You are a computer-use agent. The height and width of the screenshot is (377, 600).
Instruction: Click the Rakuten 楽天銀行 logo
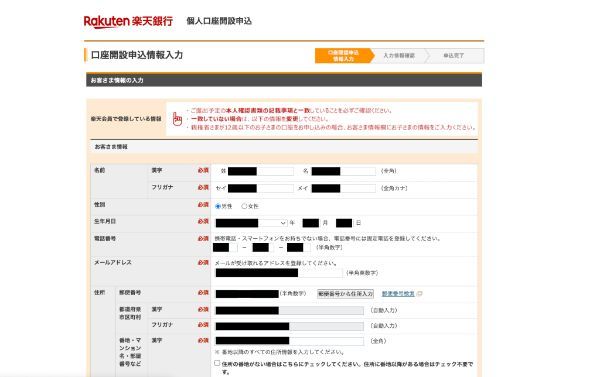click(x=128, y=21)
